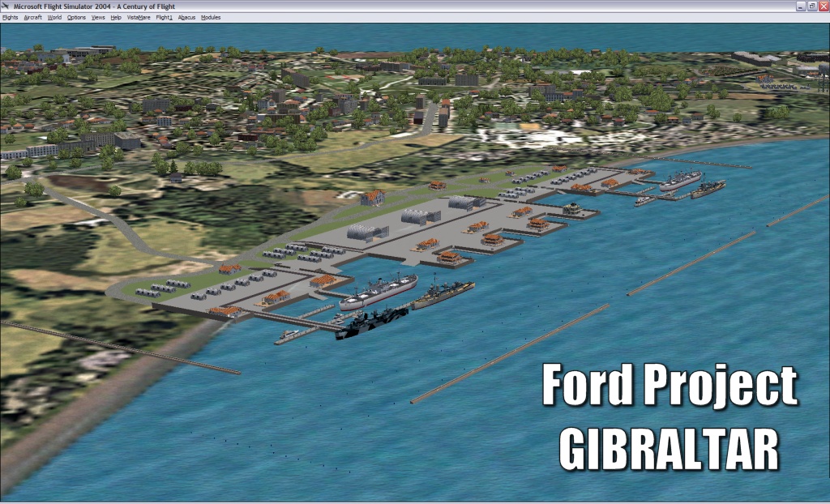830x504 pixels.
Task: Open the Modules menu
Action: pos(211,18)
